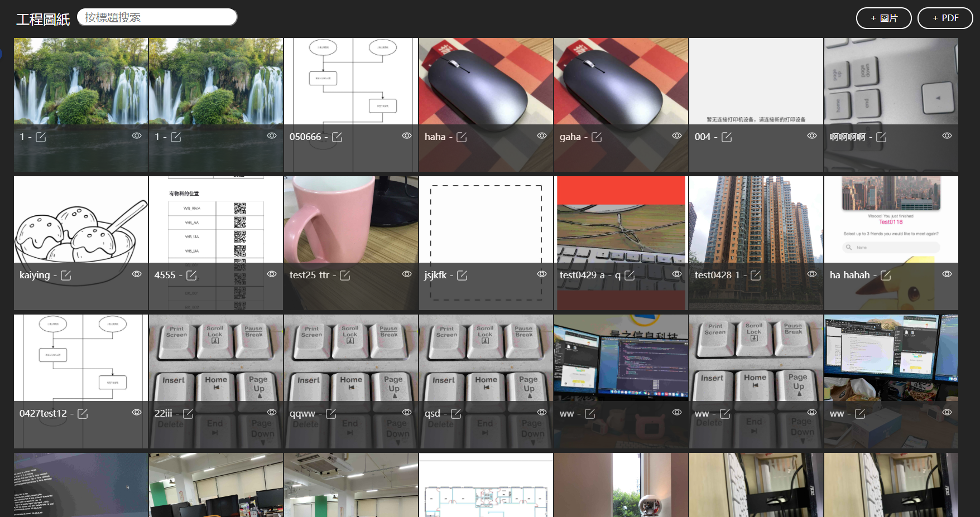Edit the 0427test12 title
980x517 pixels.
(83, 413)
